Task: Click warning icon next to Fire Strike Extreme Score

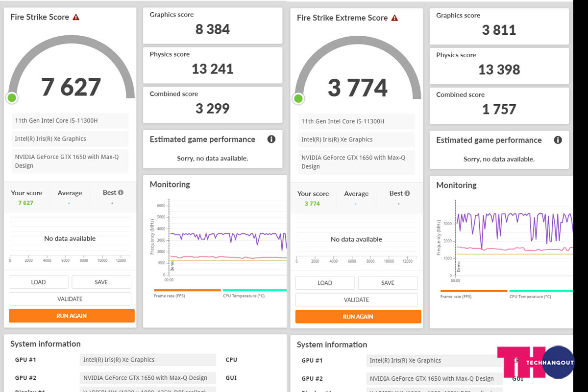Action: [394, 18]
